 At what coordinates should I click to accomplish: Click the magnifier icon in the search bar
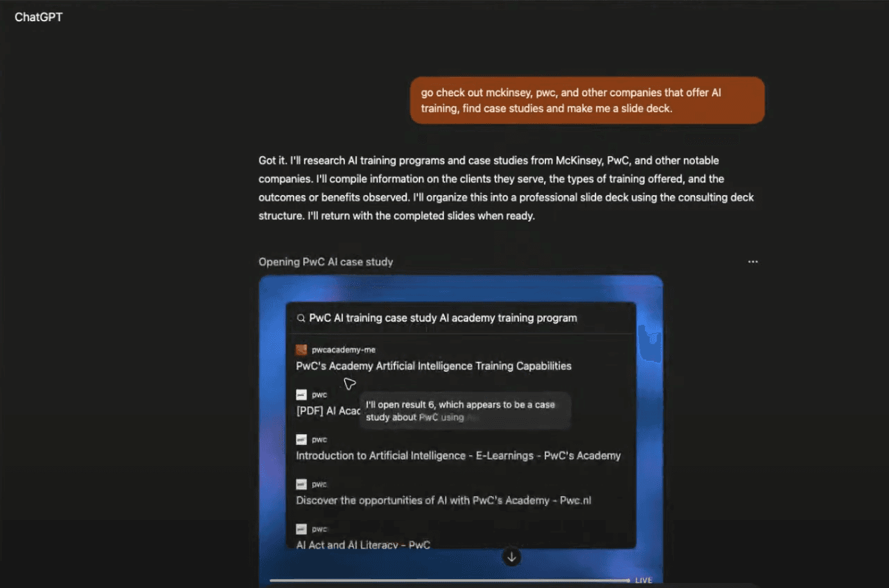(301, 318)
